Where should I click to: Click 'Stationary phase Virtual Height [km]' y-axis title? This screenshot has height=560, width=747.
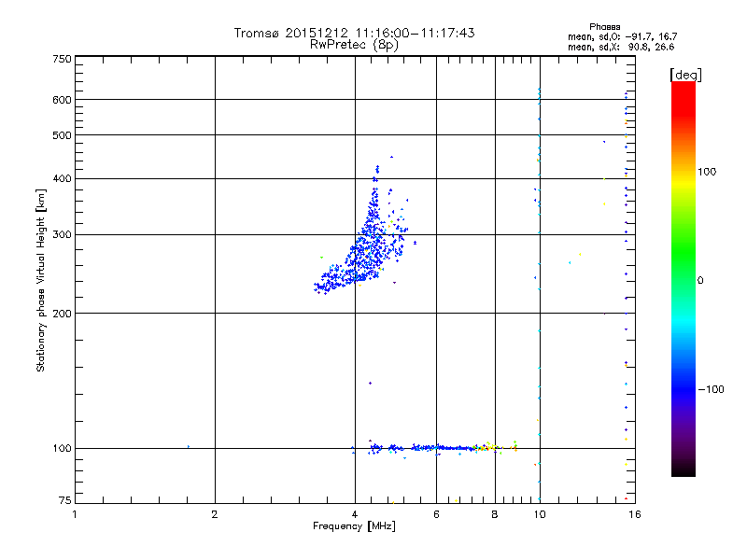point(40,280)
